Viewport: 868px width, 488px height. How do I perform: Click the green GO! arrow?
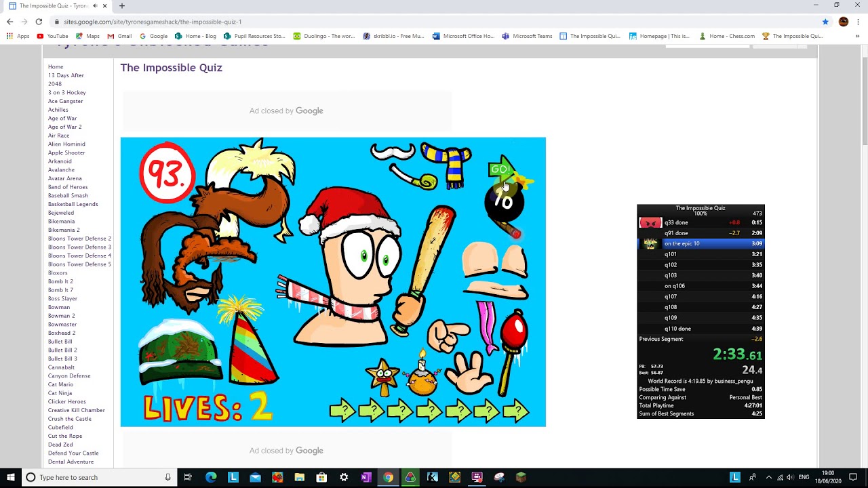coord(502,170)
